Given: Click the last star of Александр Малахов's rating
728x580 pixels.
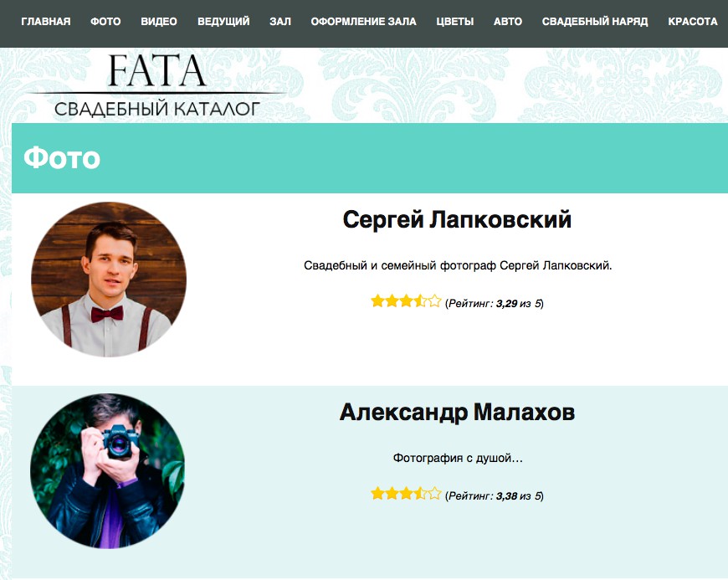Looking at the screenshot, I should 434,494.
